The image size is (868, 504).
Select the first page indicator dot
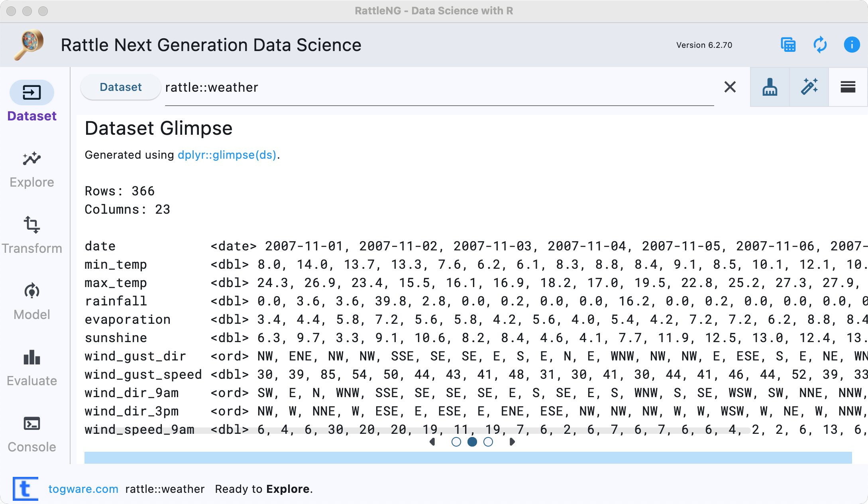456,442
